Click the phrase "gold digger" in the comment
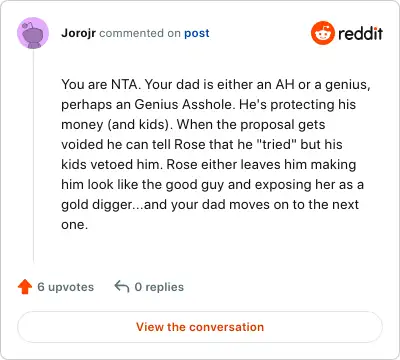 tap(97, 205)
